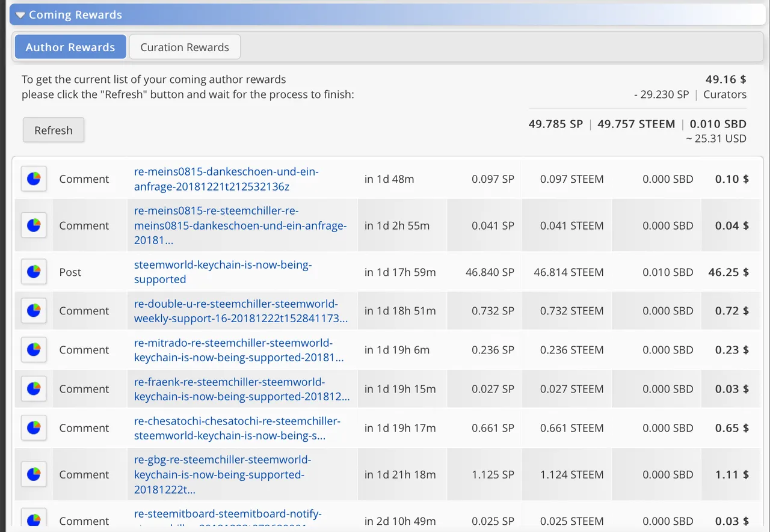Click the 0.661 STEEM cell
770x532 pixels.
(571, 428)
